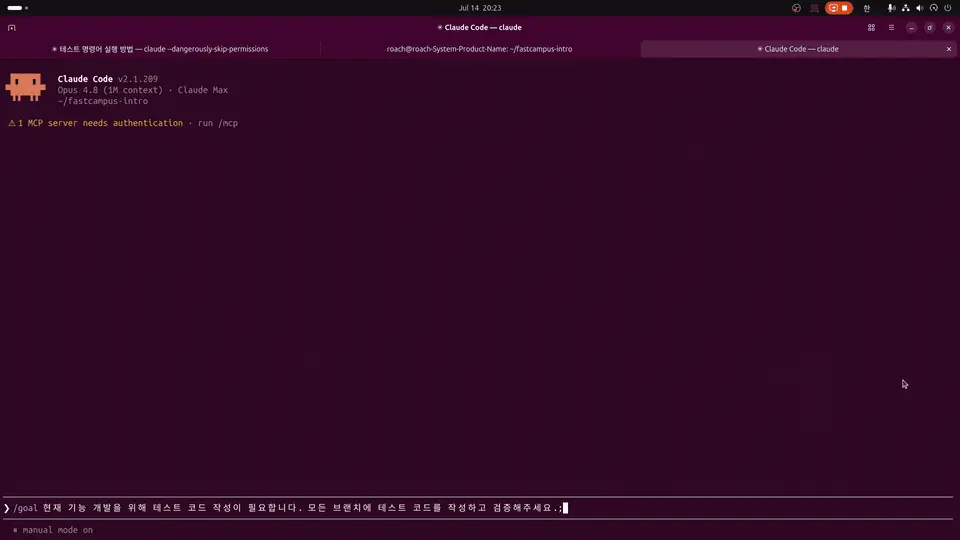This screenshot has height=540, width=960.
Task: Click the word '브랜치에' in the prompt
Action: [x=352, y=508]
